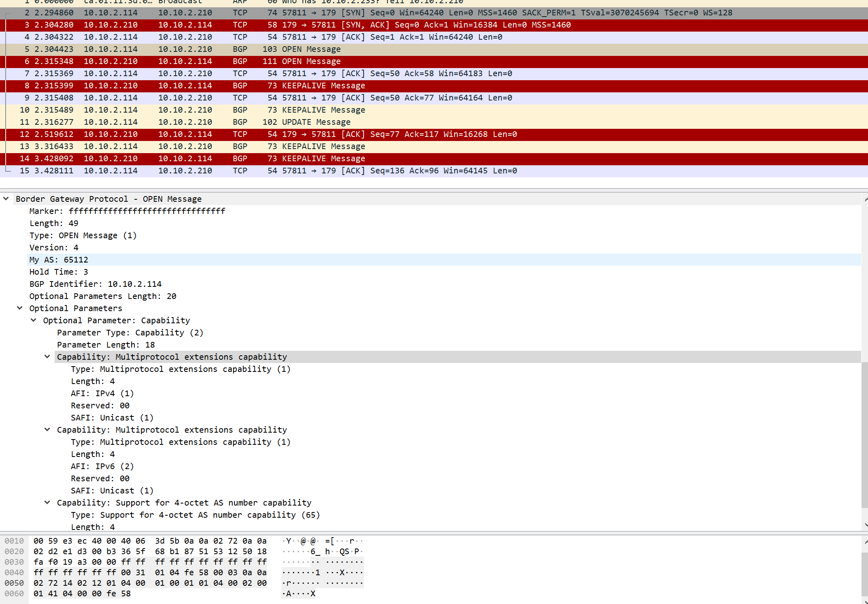This screenshot has height=604, width=868.
Task: Click scroll-up arrow of packet details pane
Action: coord(866,199)
